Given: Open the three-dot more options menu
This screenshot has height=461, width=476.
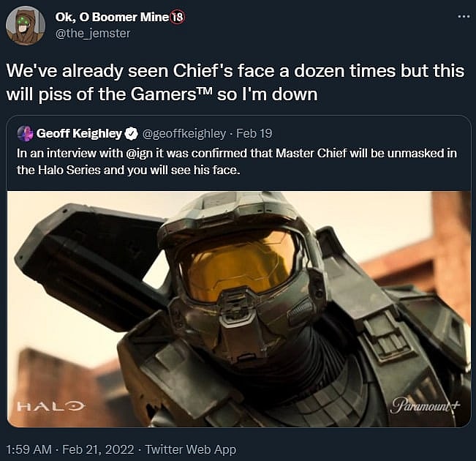Looking at the screenshot, I should (x=464, y=16).
